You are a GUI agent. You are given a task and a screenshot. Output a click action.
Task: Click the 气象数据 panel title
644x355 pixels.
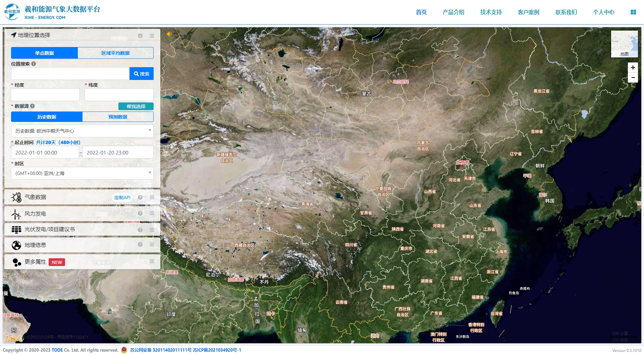click(x=35, y=197)
